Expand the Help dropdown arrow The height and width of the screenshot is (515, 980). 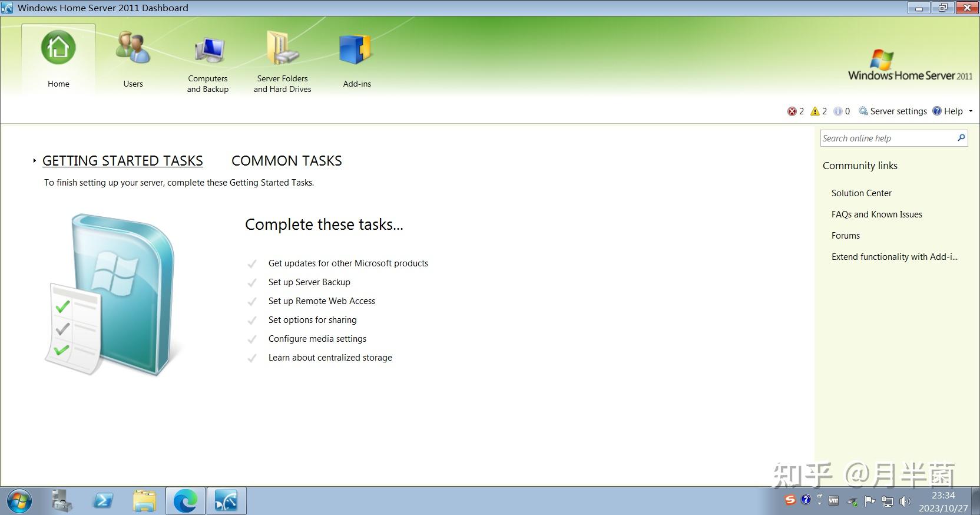971,111
